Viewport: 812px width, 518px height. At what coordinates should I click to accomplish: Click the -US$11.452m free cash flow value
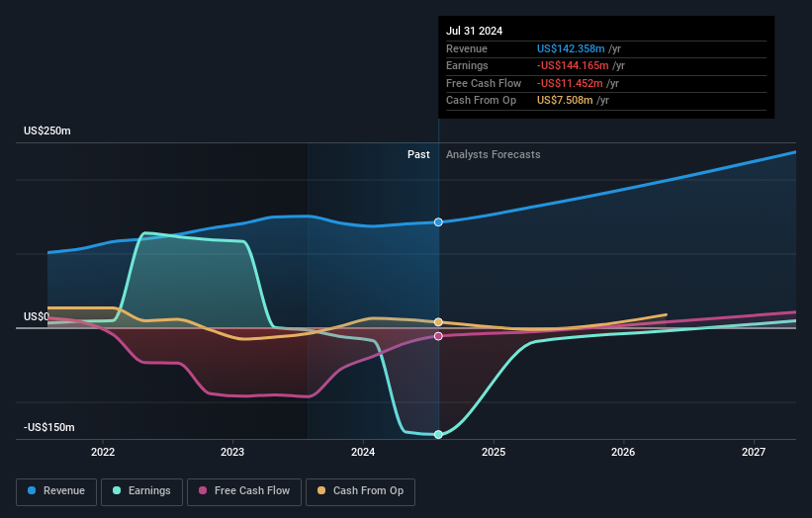tap(570, 83)
